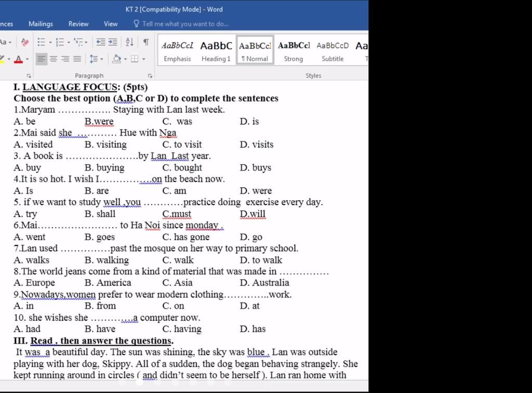
Task: Sort text alphabetically with A-Z icon
Action: click(129, 42)
